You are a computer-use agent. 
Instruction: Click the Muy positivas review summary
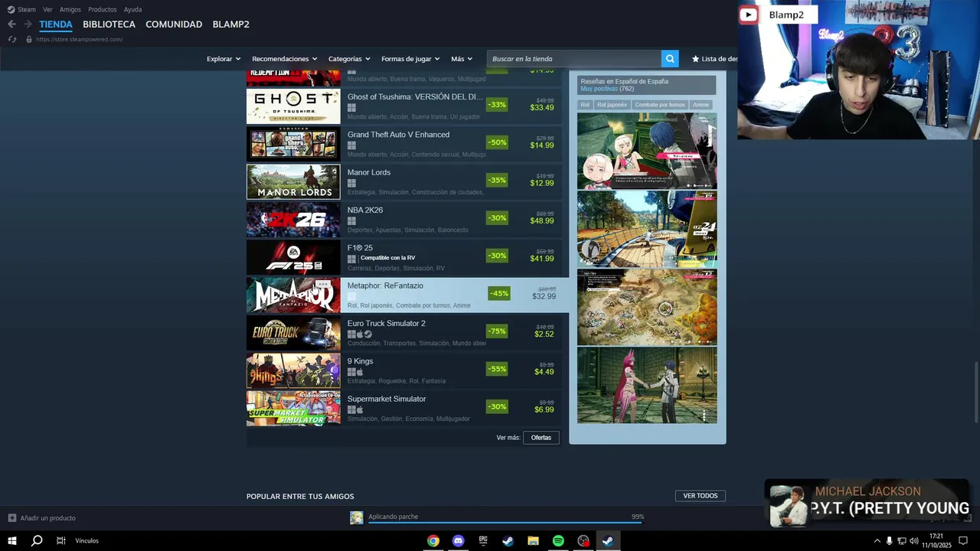599,89
